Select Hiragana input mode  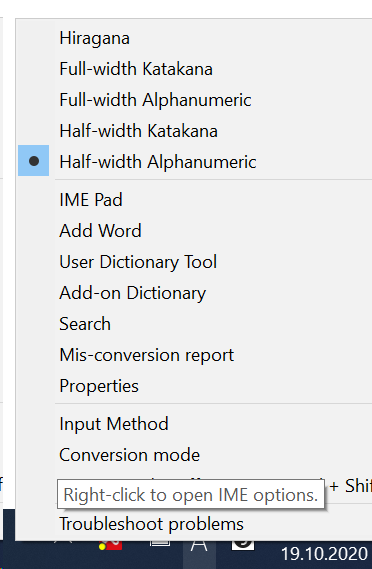94,38
